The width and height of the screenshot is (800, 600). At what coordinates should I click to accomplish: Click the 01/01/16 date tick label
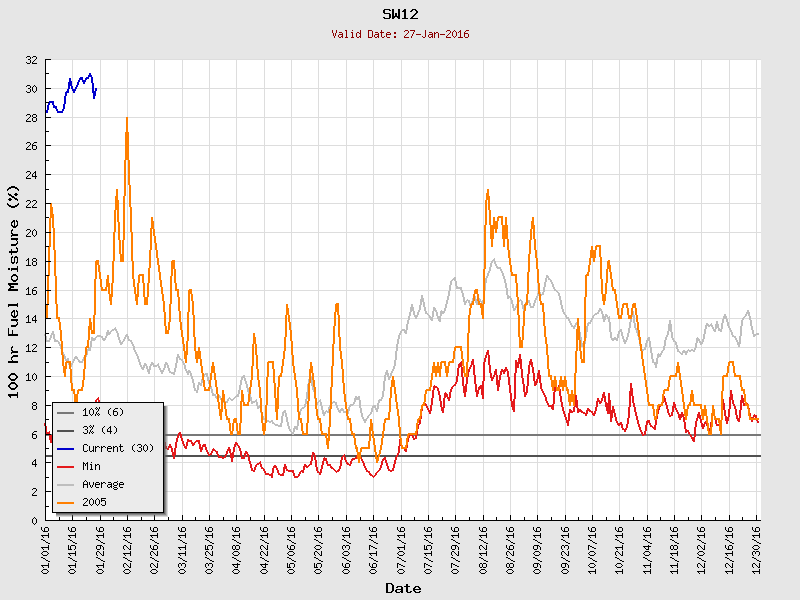tap(46, 547)
